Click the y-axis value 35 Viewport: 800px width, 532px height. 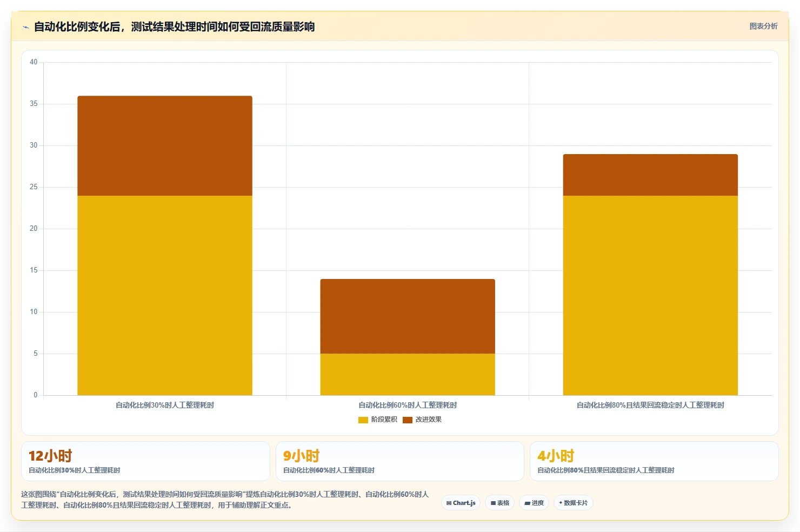pos(34,104)
